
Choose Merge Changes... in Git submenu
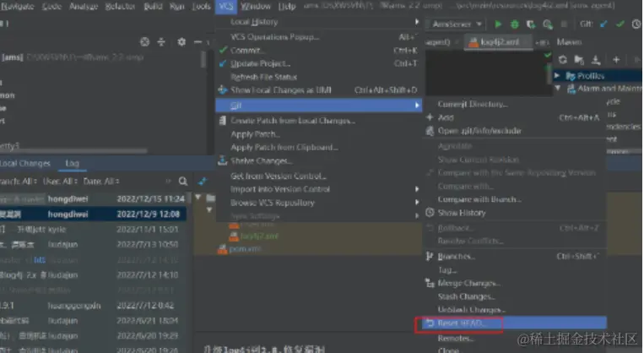click(x=515, y=284)
